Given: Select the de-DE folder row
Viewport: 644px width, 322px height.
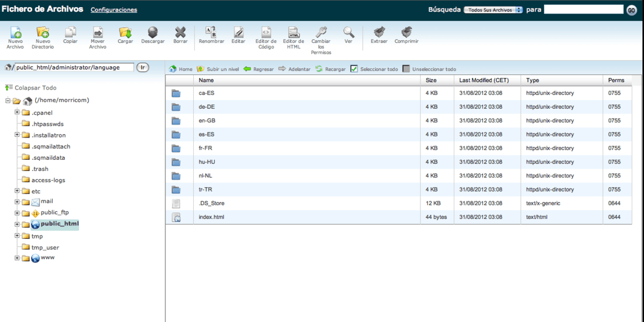Looking at the screenshot, I should pos(399,107).
